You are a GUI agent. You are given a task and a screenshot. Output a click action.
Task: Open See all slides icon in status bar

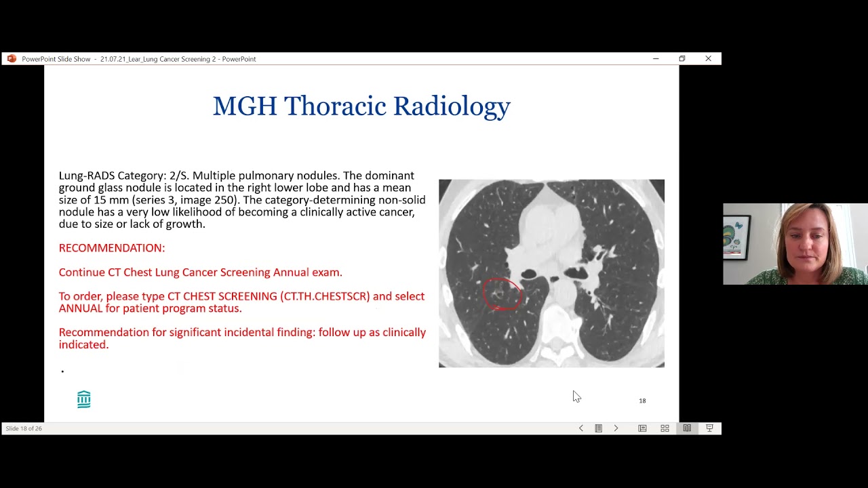click(x=599, y=428)
